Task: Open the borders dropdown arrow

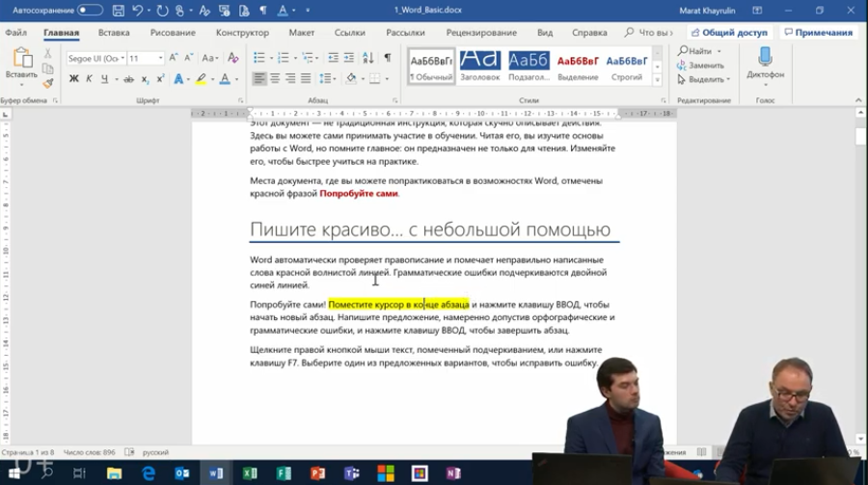Action: click(x=387, y=79)
